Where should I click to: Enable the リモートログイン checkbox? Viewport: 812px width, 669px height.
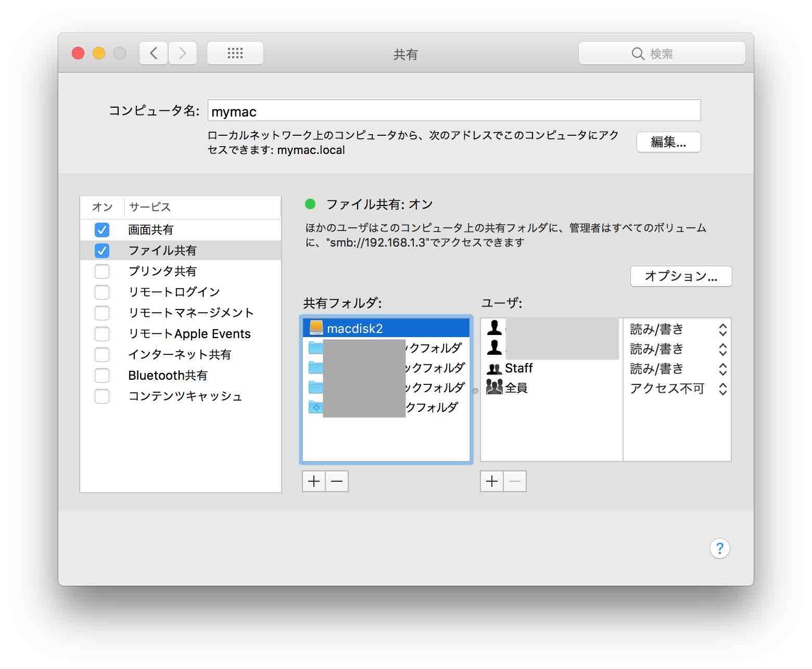(x=102, y=292)
